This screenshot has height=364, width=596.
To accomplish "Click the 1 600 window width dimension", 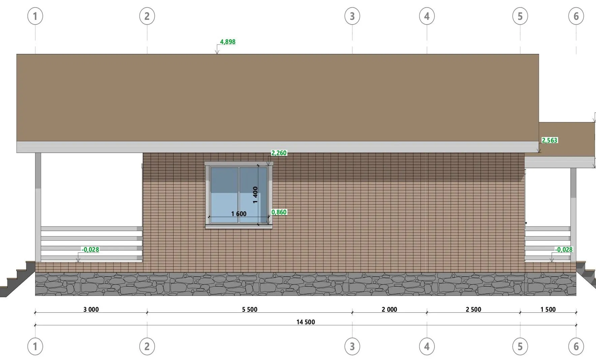I will (238, 214).
